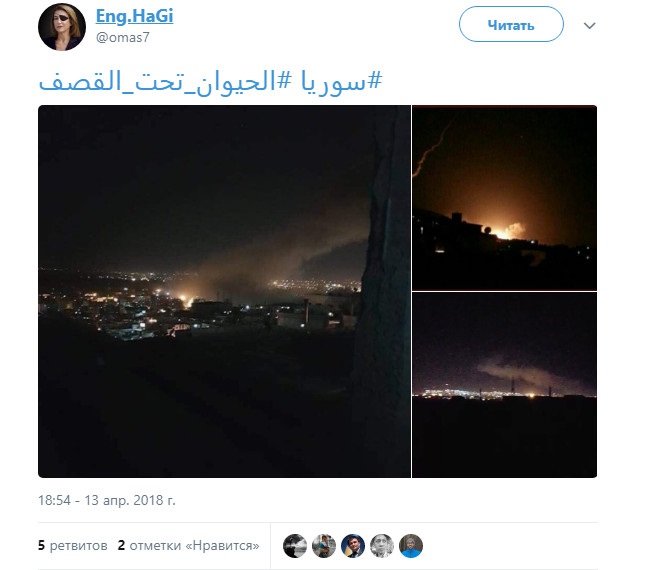The width and height of the screenshot is (650, 570).
Task: Click the Eng.HaGi display name link
Action: pyautogui.click(x=134, y=16)
